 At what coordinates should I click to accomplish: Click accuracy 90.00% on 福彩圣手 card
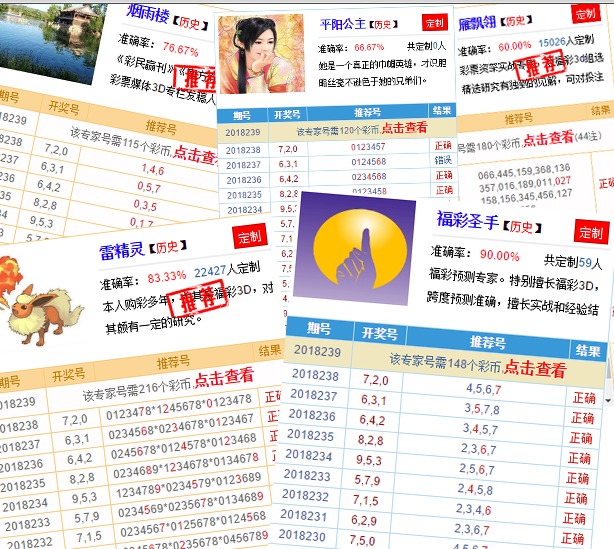pyautogui.click(x=500, y=255)
